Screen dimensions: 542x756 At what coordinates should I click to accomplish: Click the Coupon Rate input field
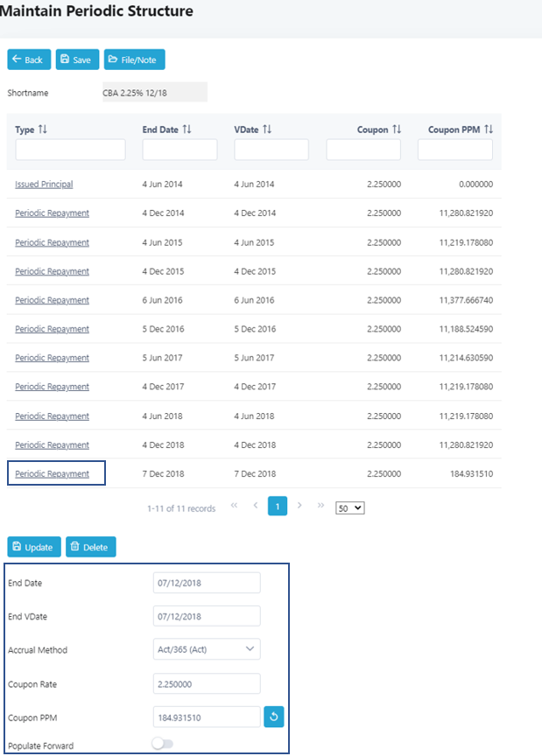(x=207, y=683)
